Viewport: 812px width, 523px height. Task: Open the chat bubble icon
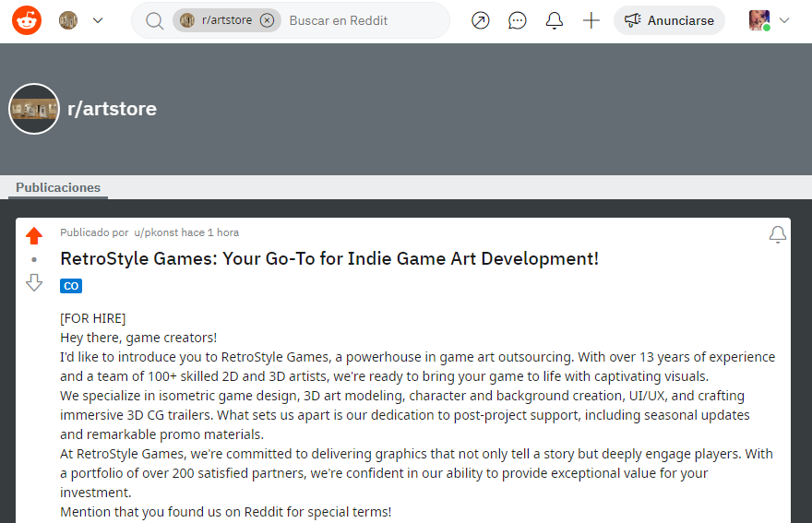pyautogui.click(x=518, y=20)
